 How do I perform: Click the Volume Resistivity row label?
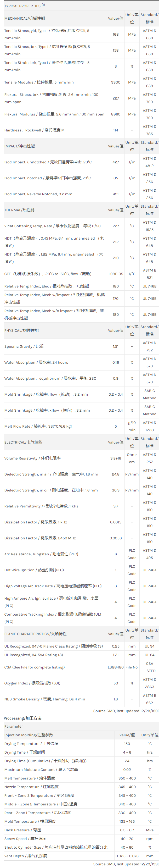32,458
